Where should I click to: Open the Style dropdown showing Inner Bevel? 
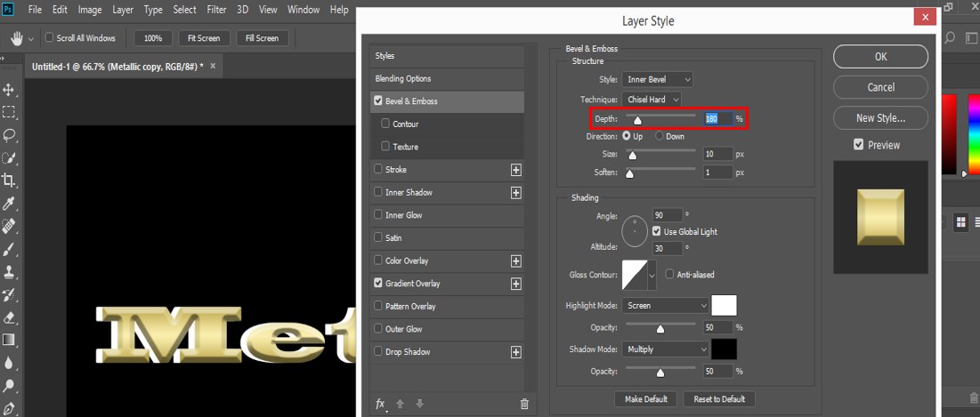coord(657,79)
